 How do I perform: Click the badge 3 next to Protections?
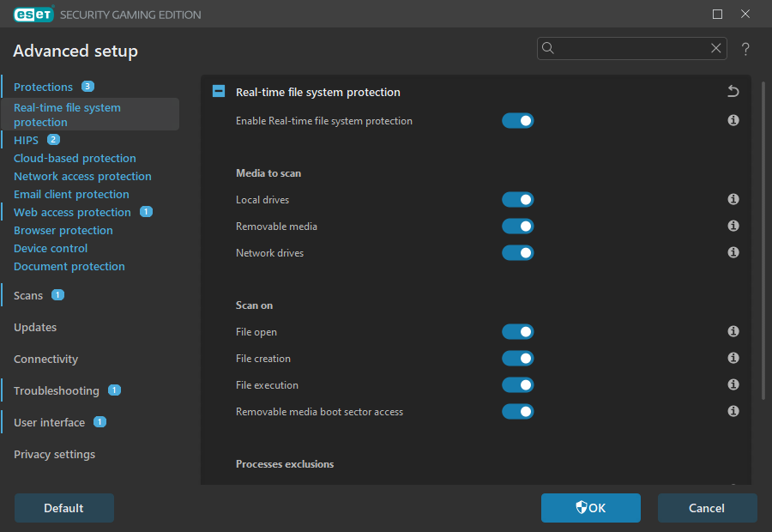pos(87,86)
